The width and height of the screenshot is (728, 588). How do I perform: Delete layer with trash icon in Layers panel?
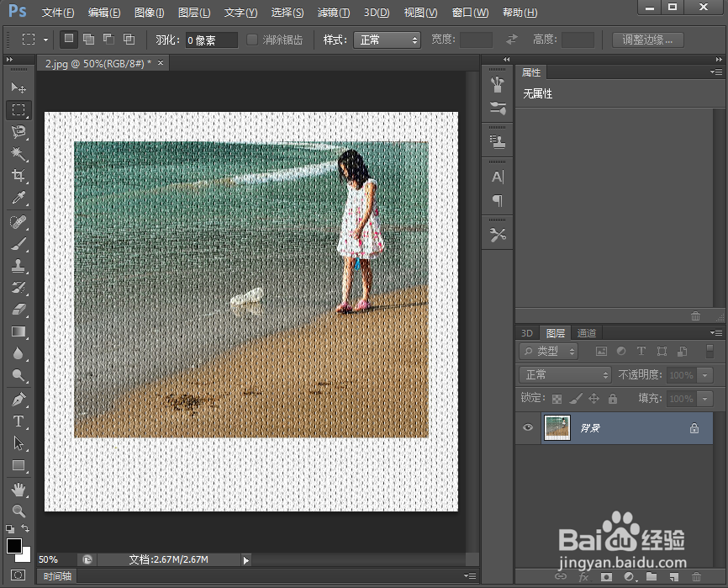tap(696, 577)
